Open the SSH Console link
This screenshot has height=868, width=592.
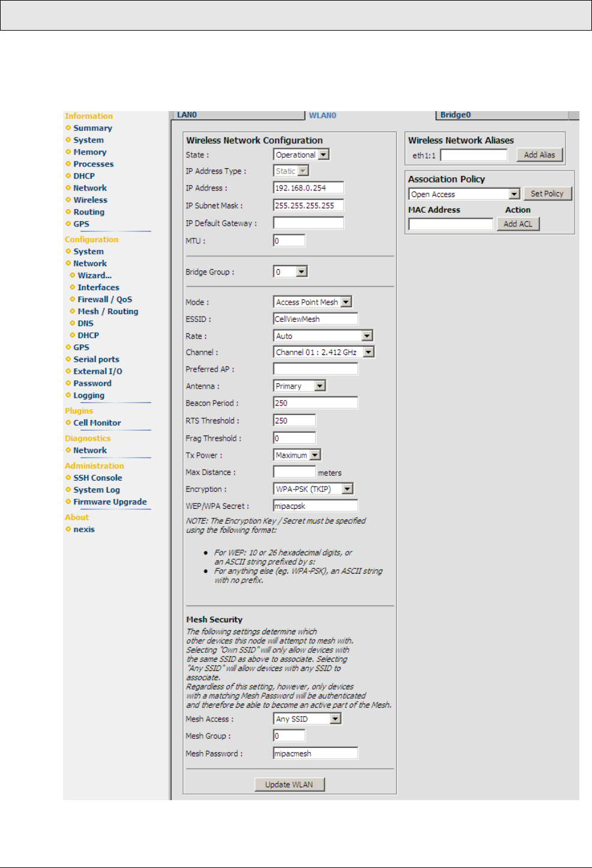tap(97, 478)
